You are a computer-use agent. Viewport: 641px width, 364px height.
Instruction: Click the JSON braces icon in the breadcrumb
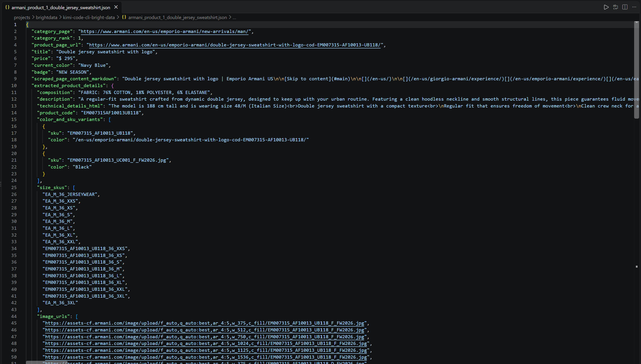124,17
